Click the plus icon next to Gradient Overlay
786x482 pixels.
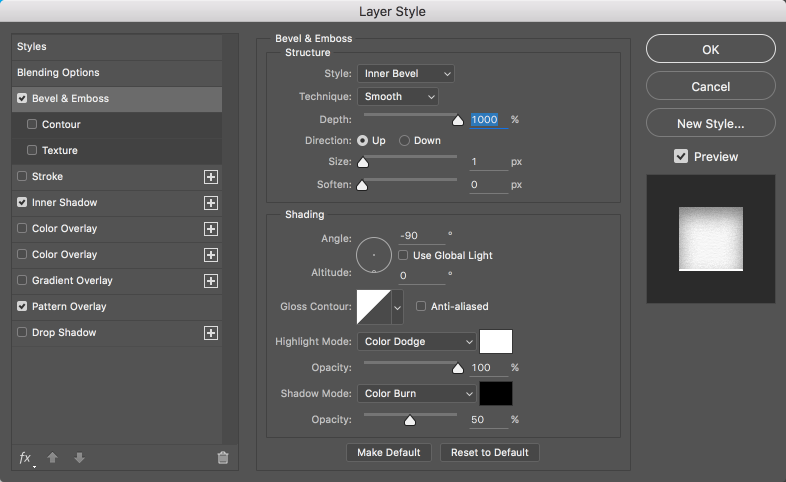(x=211, y=281)
